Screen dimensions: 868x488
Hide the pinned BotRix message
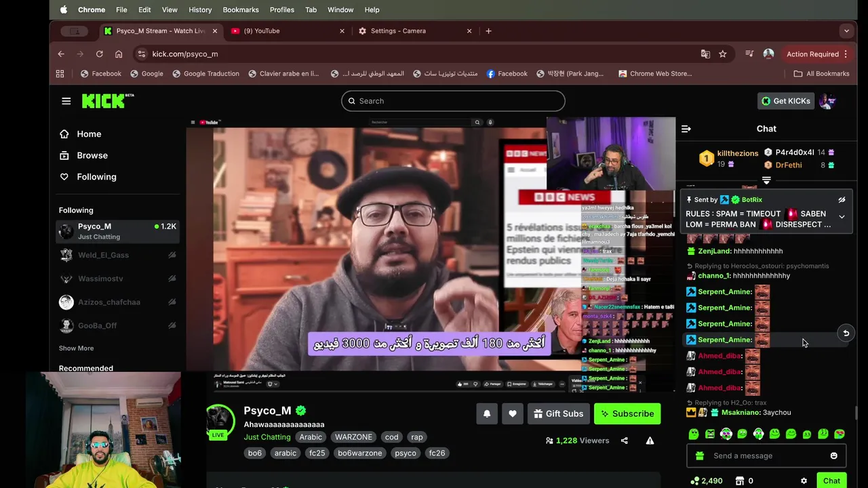[842, 200]
